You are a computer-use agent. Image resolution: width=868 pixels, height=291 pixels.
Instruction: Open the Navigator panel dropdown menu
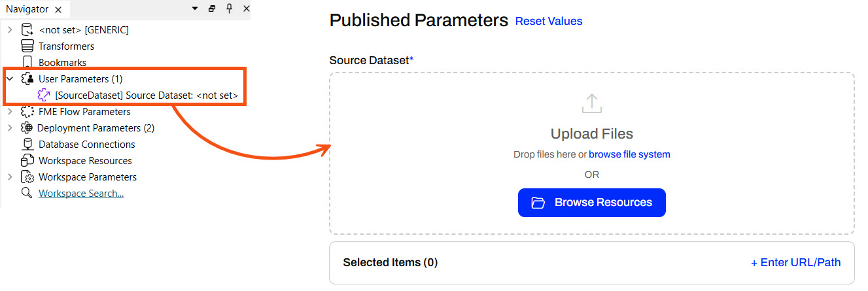194,9
